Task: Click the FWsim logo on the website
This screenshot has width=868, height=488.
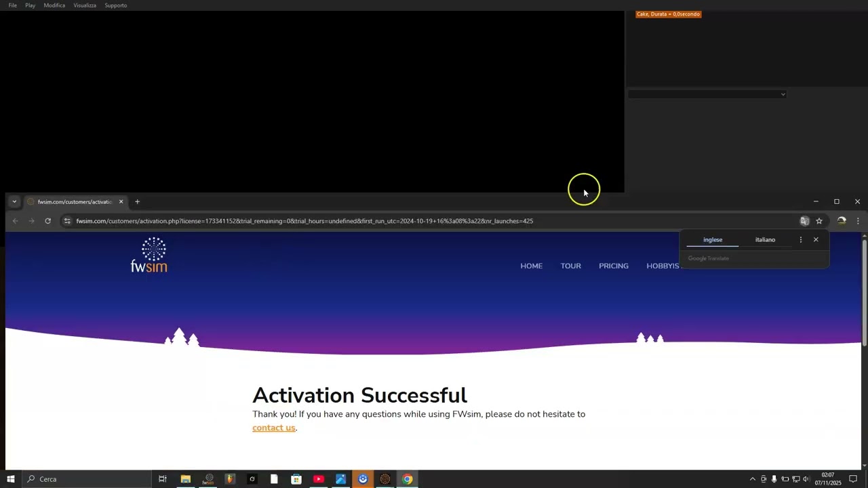Action: click(149, 256)
